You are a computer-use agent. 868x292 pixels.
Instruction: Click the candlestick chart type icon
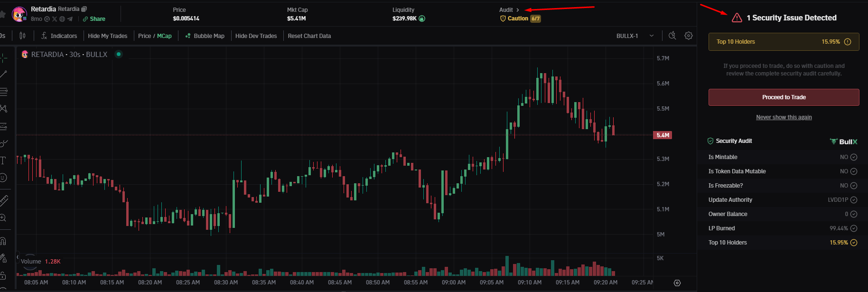pyautogui.click(x=22, y=36)
